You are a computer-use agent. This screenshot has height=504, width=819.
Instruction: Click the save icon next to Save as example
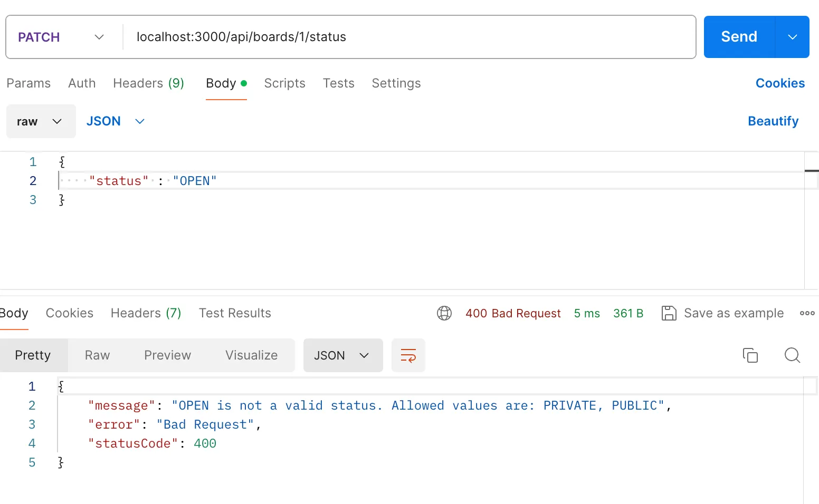tap(669, 313)
